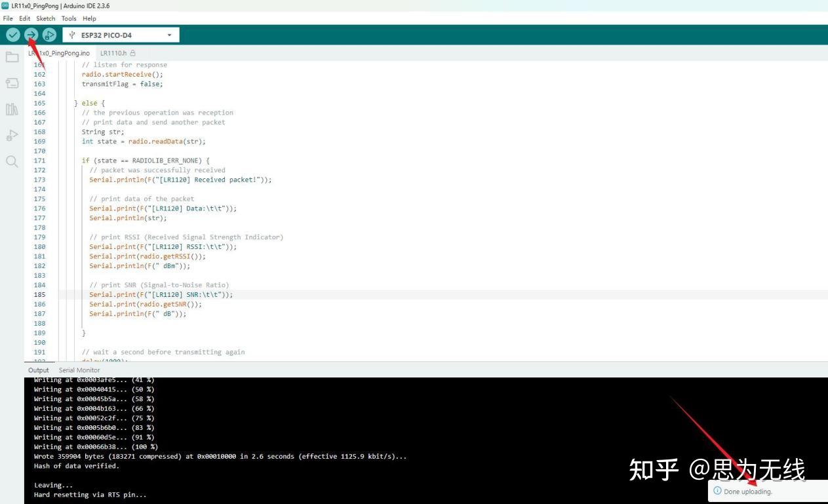Open the Sketch menu

(45, 18)
